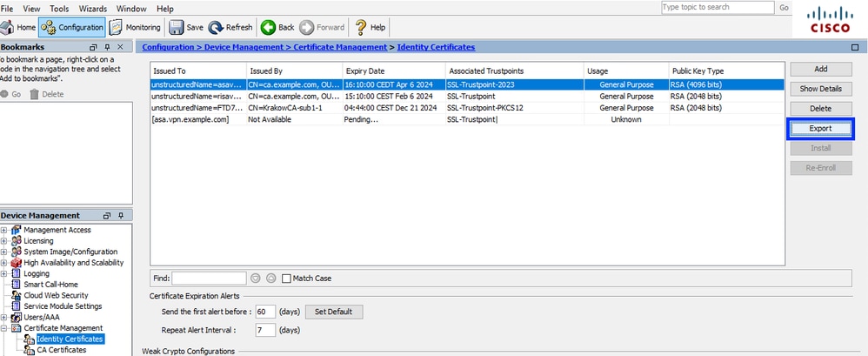Screen dimensions: 868x356
Task: Click the Users/AAA icon in tree
Action: 16,317
